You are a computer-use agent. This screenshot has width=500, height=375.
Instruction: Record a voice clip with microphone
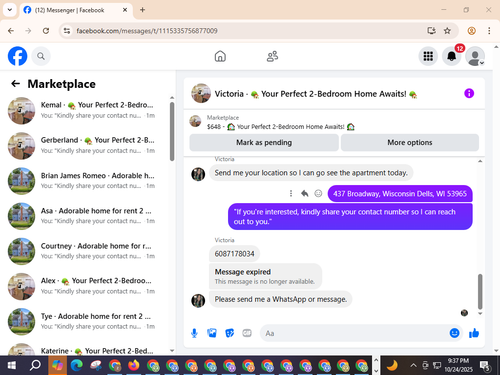194,333
